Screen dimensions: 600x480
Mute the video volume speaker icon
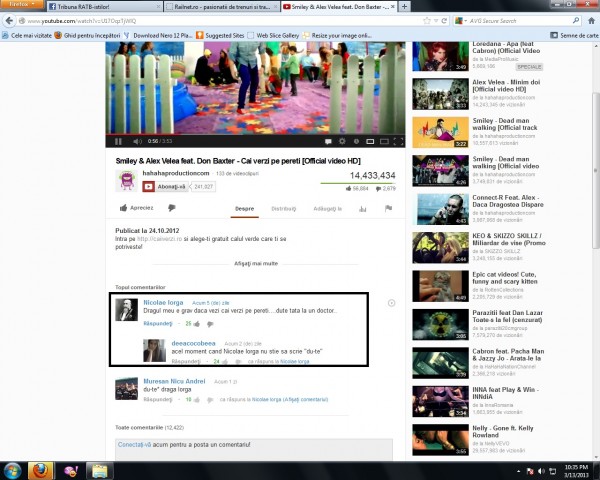pos(137,141)
